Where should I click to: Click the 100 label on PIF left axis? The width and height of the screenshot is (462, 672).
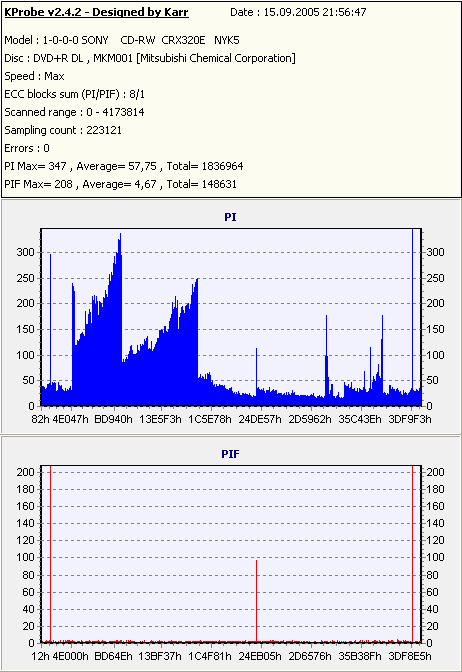(25, 557)
